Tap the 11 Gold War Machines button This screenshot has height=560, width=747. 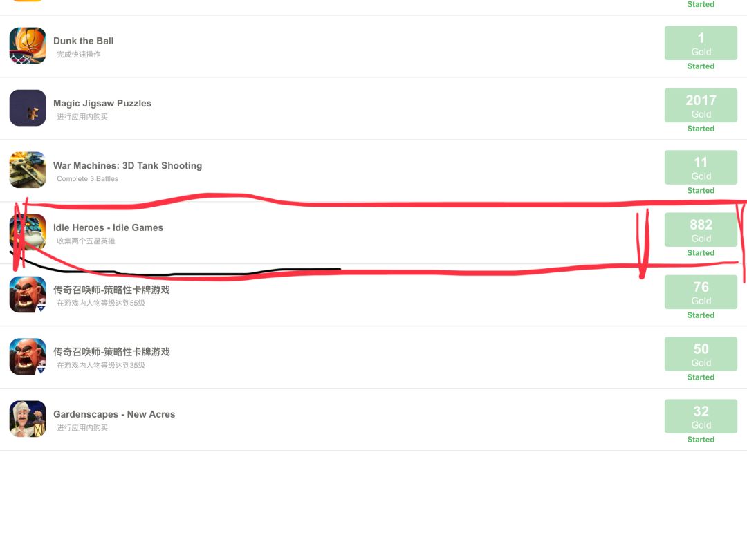(x=701, y=167)
